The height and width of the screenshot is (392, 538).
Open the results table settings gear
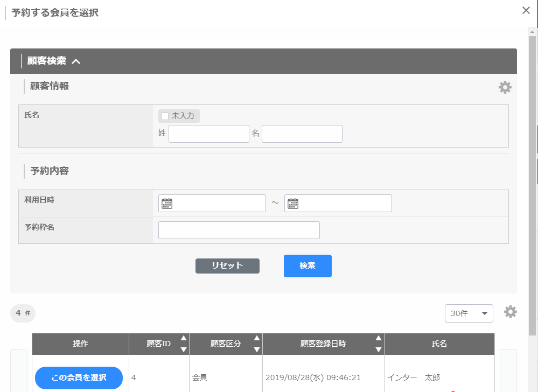pos(510,312)
